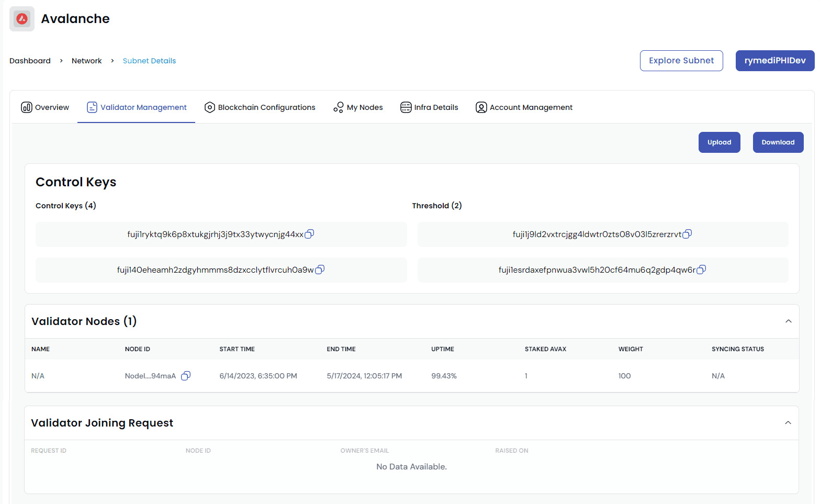Click the START TIME column header
Image resolution: width=820 pixels, height=504 pixels.
pos(237,349)
